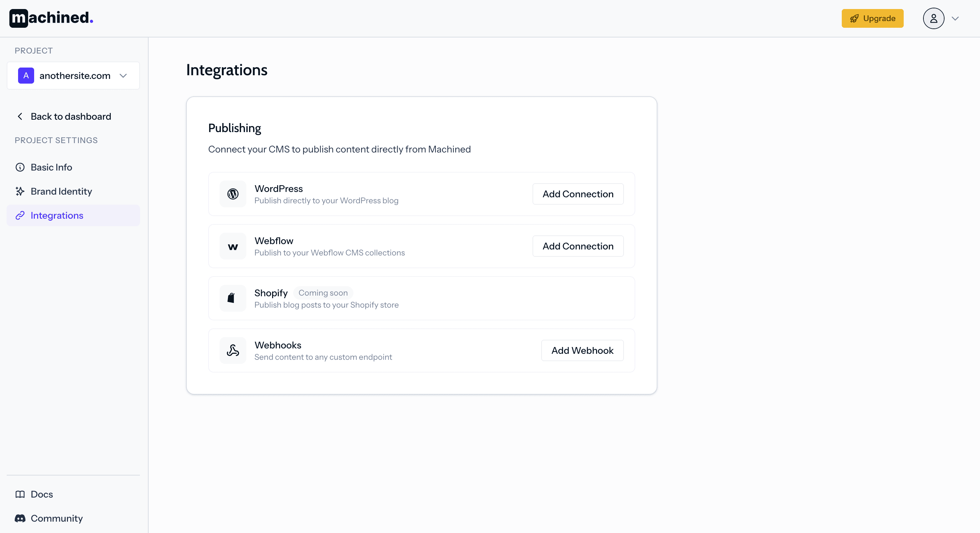The width and height of the screenshot is (980, 533).
Task: Click the Machined logo
Action: [50, 18]
